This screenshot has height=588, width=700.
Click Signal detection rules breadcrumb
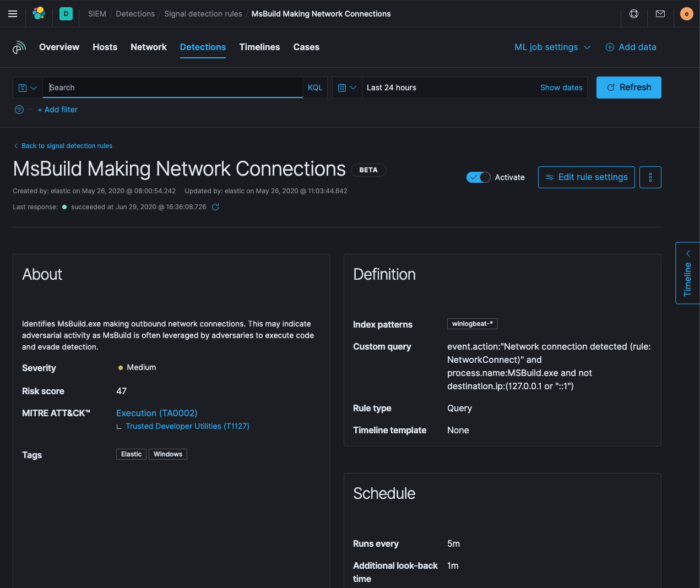coord(203,14)
